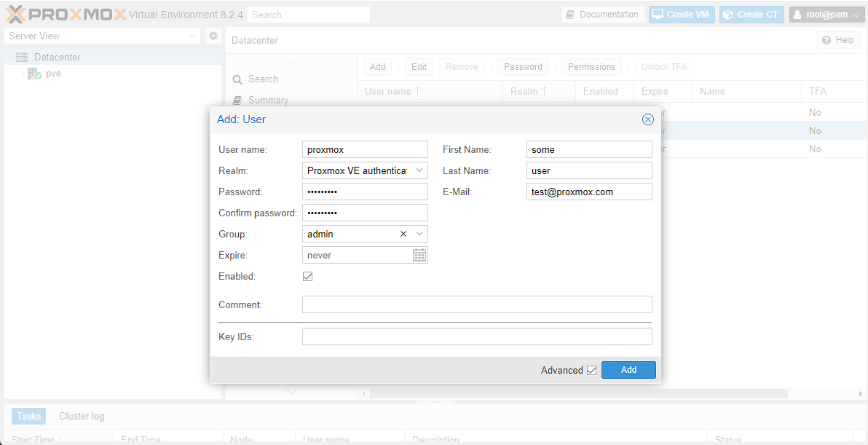Close the Add User dialog
Image resolution: width=868 pixels, height=445 pixels.
tap(647, 119)
